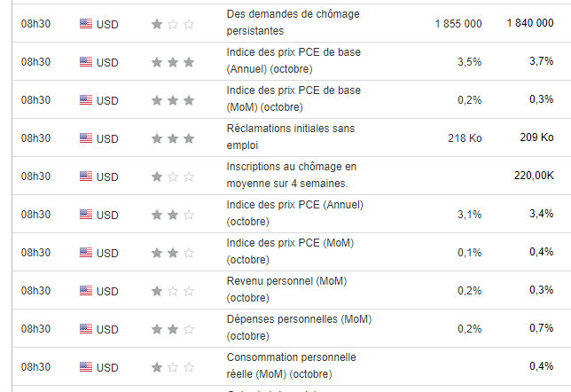Open Réclamations initiales sans emploi event
This screenshot has height=392, width=571.
point(290,137)
